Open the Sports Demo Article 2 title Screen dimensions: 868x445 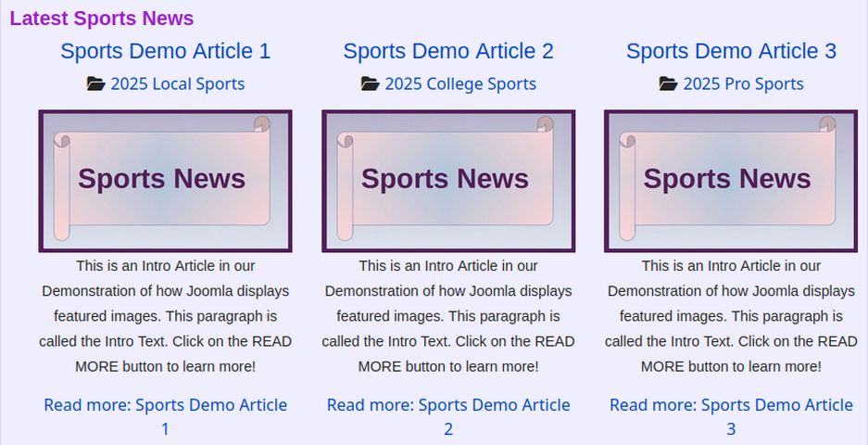[448, 51]
